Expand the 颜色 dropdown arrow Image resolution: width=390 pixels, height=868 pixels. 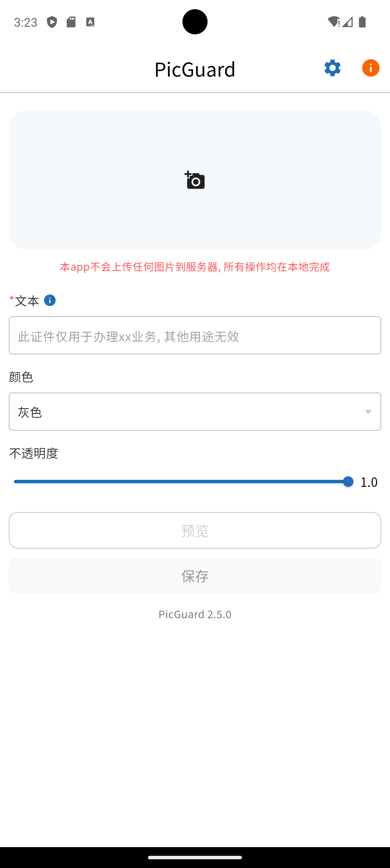368,412
